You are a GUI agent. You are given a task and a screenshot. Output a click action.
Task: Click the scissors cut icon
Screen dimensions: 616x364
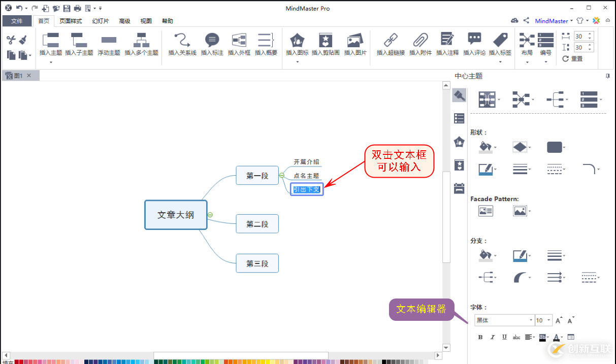click(x=11, y=40)
